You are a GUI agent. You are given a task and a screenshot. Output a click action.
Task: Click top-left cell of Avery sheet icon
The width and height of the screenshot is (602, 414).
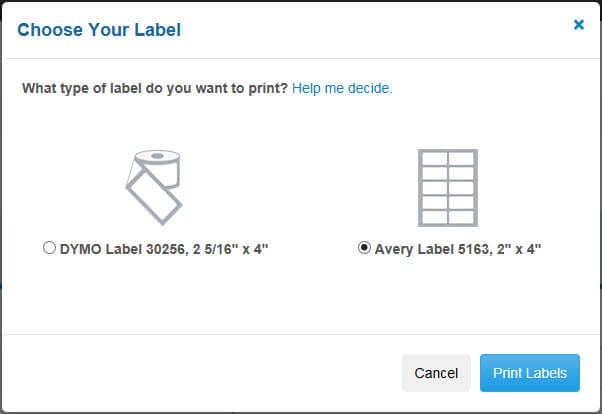click(x=434, y=160)
